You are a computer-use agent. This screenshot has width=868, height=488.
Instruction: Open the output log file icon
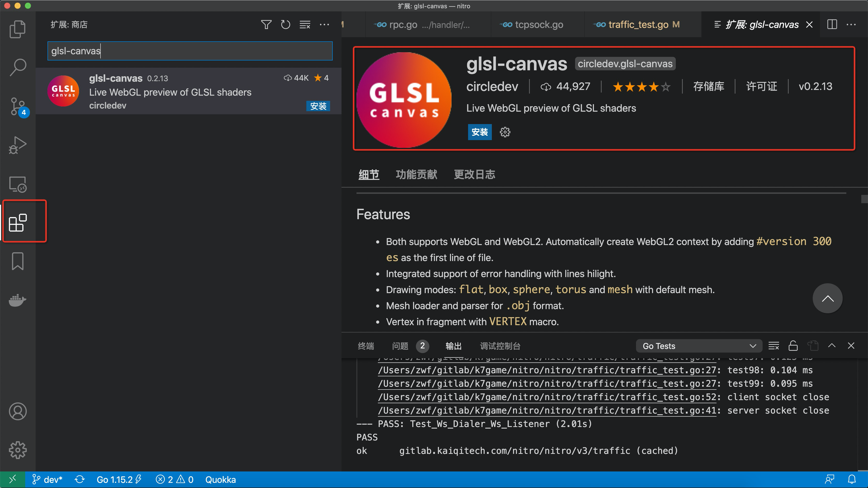click(813, 346)
